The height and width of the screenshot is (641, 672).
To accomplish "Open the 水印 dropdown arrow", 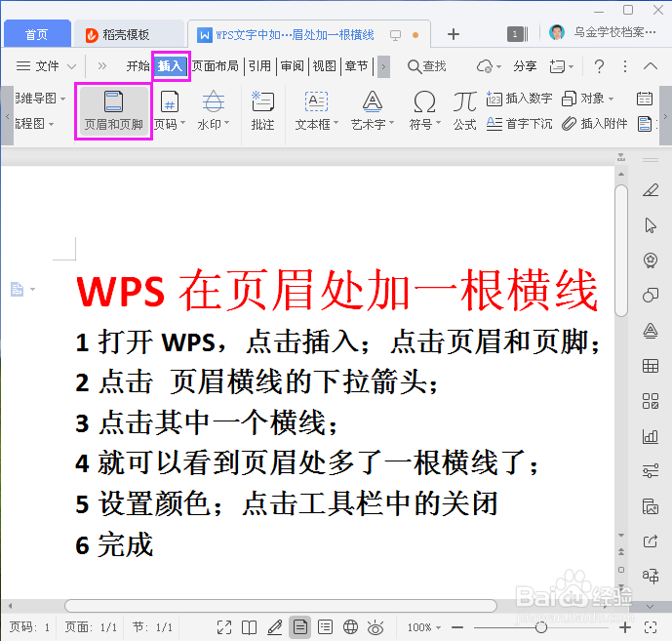I will 226,123.
